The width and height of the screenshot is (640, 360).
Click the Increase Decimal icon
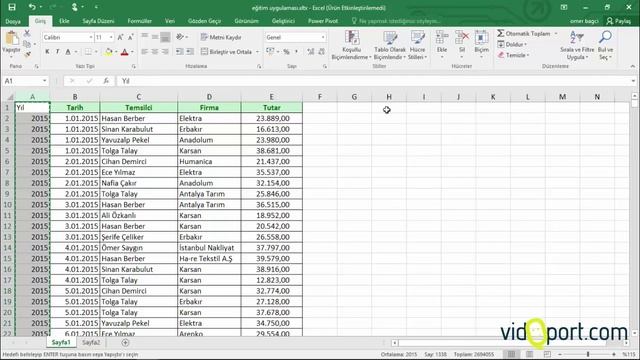(311, 52)
